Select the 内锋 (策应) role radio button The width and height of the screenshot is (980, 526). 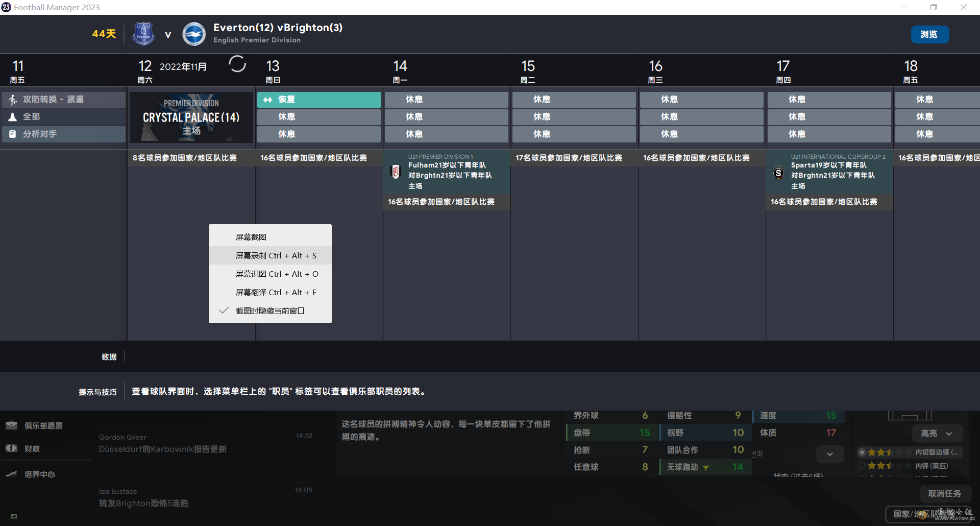(862, 466)
